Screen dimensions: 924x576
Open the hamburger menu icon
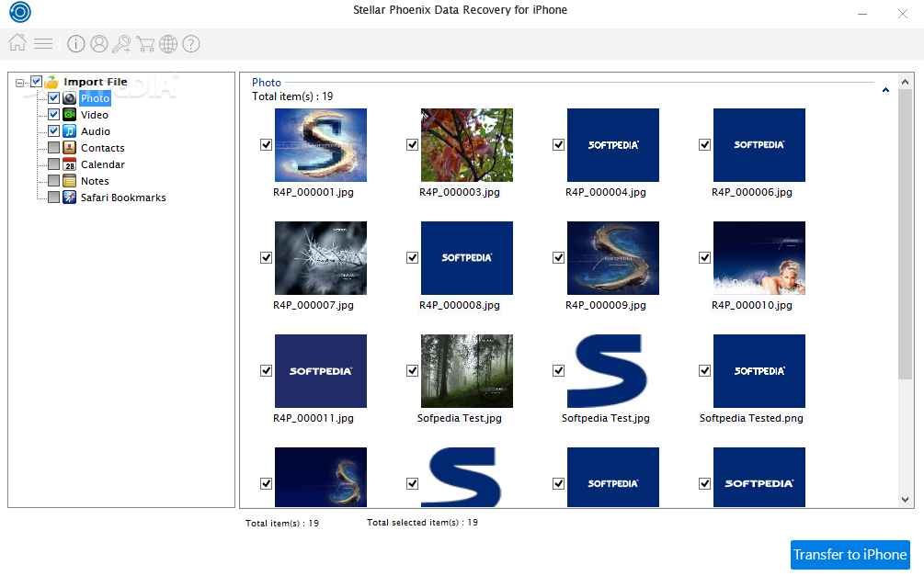tap(43, 43)
